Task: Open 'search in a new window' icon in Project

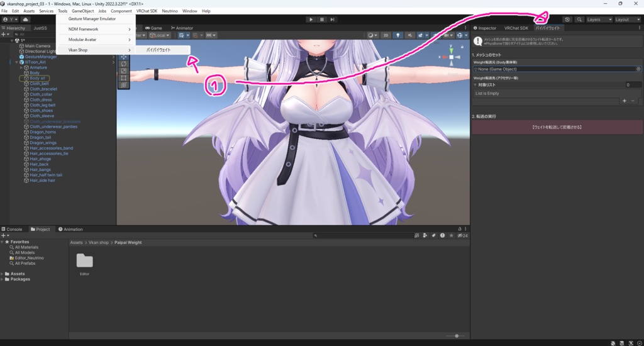Action: pos(416,235)
